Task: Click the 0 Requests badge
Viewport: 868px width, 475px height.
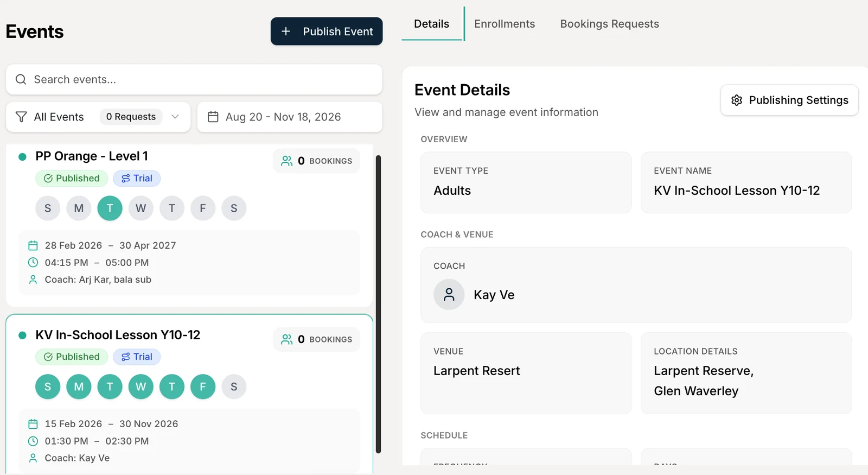Action: (131, 117)
